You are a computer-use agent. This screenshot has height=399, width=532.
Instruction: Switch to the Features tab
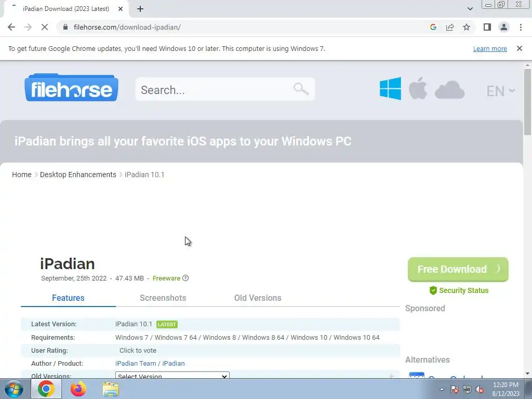[x=68, y=298]
